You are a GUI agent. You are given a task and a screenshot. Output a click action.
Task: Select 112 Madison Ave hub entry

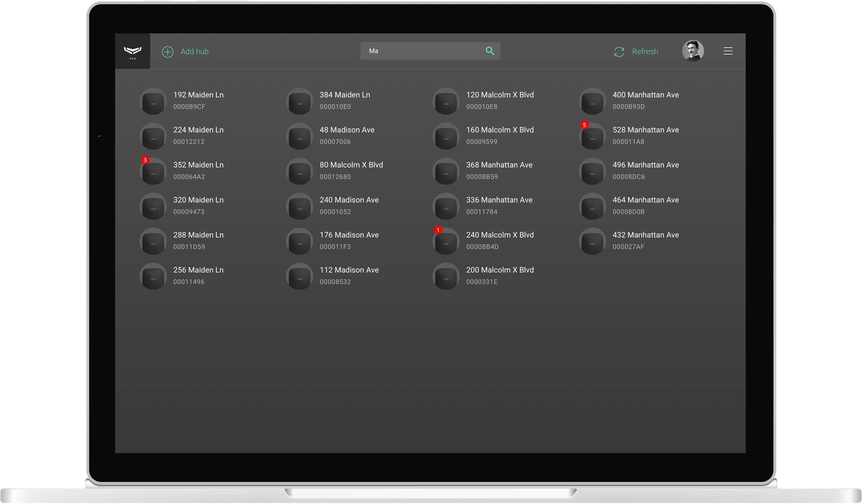[x=349, y=270]
